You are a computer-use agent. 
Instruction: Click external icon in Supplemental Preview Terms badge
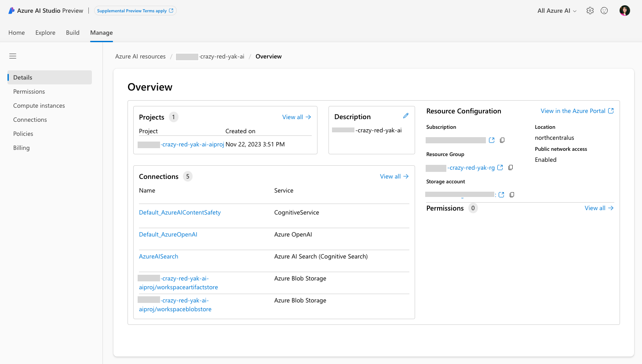(171, 11)
